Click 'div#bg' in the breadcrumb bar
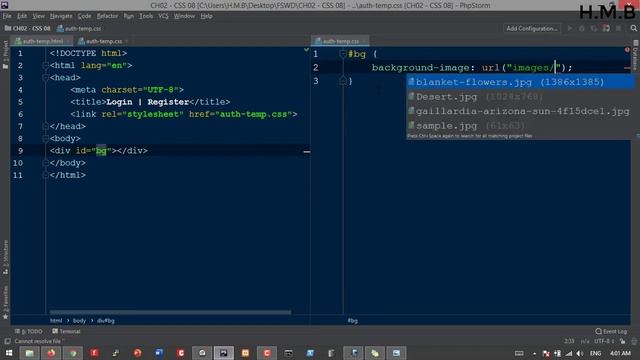This screenshot has width=640, height=360. [x=106, y=321]
